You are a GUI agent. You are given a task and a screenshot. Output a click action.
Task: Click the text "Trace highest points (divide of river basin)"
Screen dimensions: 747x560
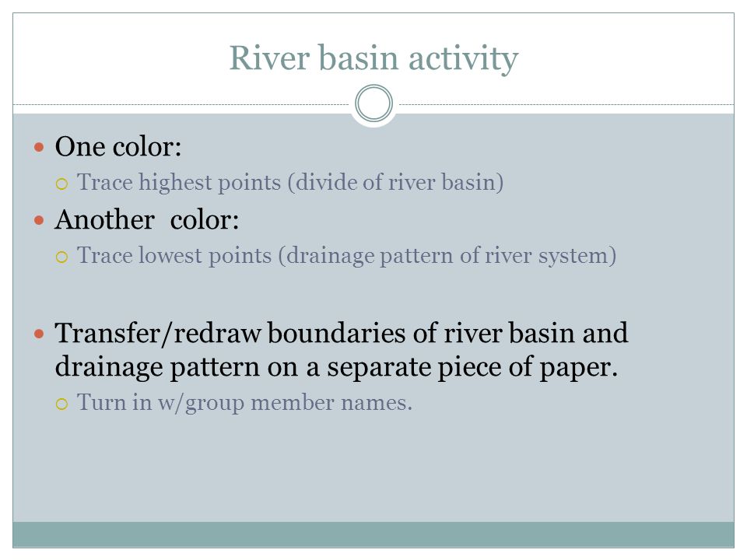tap(290, 182)
